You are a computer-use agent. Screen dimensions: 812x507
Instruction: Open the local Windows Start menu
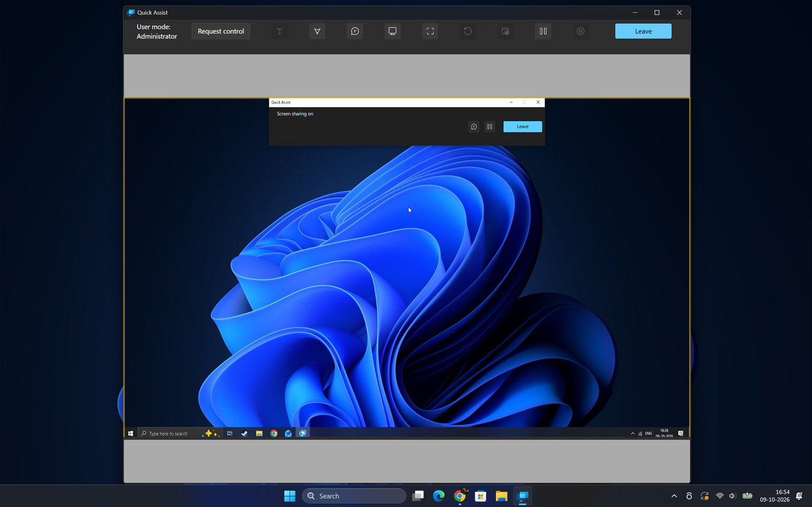(x=289, y=496)
